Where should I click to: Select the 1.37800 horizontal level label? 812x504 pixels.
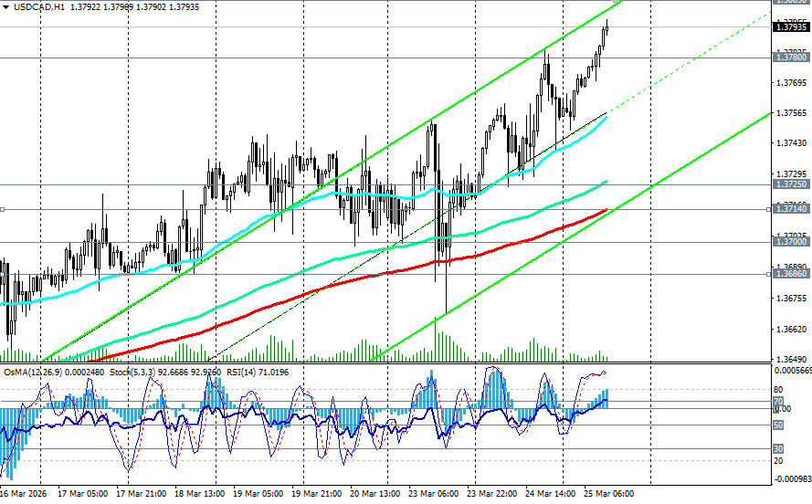[790, 58]
